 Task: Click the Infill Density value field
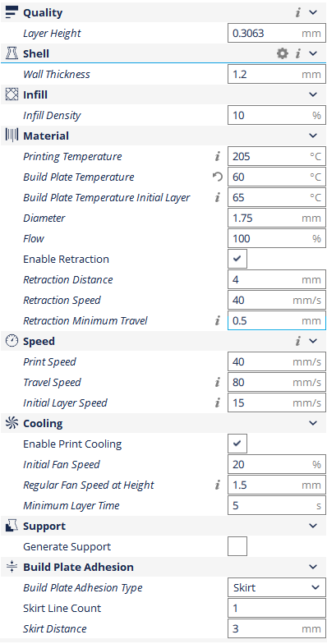[277, 115]
